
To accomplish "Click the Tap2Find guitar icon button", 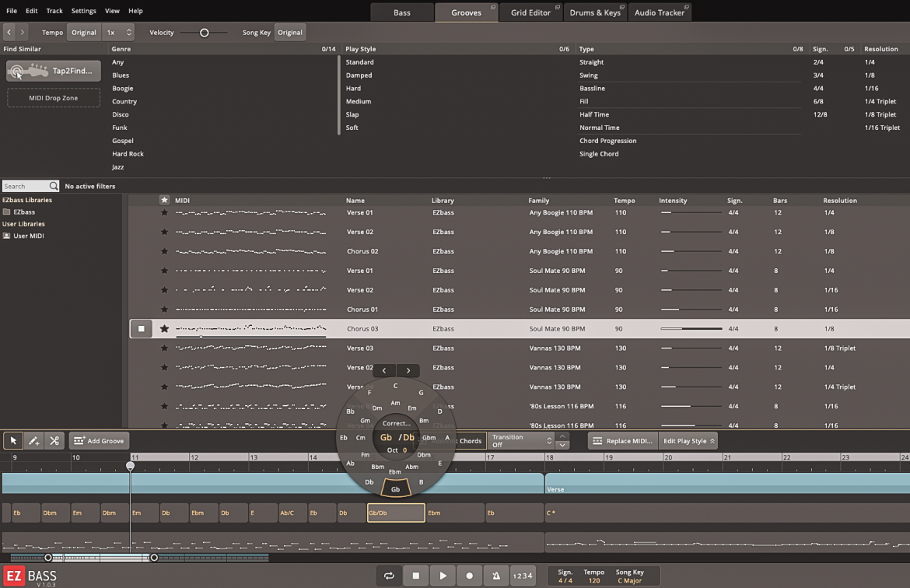I will pos(53,71).
